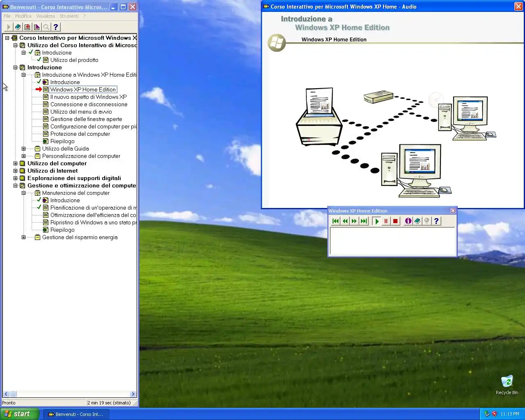Skip to end in the player panel
The height and width of the screenshot is (420, 525).
coord(364,221)
